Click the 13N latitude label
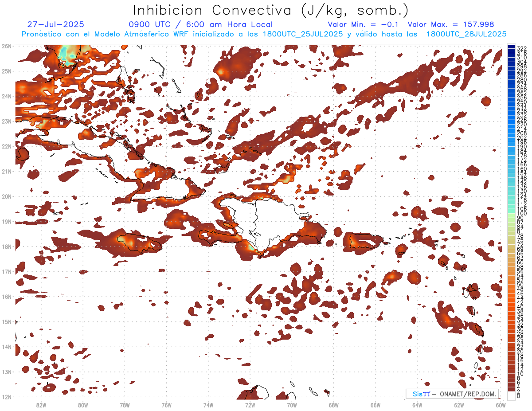This screenshot has height=411, width=532. click(7, 372)
